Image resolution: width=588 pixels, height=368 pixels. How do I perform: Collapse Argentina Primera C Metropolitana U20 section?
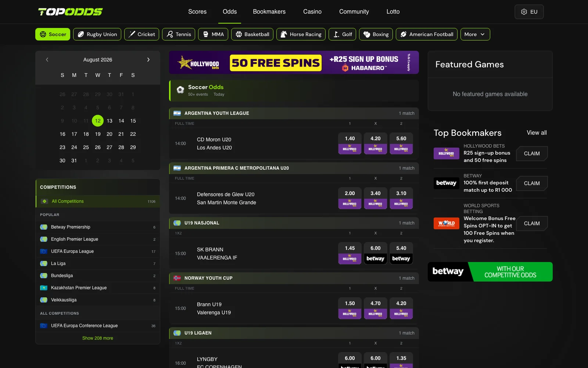click(x=294, y=168)
